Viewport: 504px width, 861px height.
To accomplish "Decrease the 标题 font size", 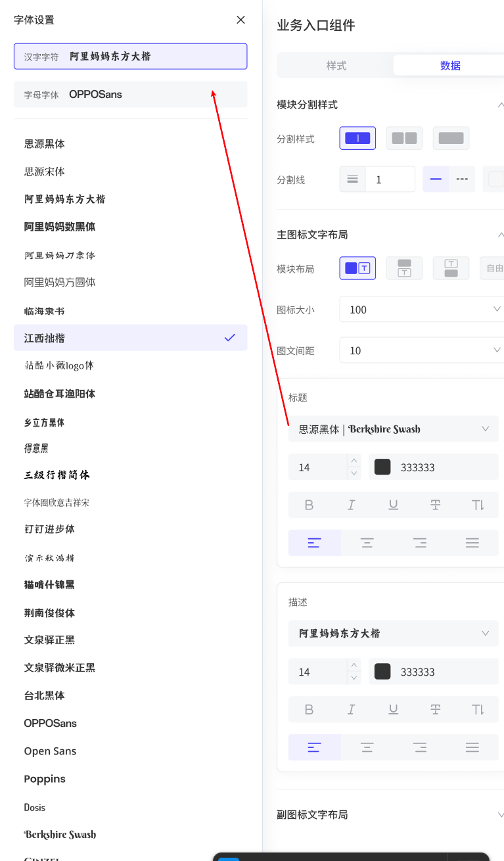I will (354, 473).
